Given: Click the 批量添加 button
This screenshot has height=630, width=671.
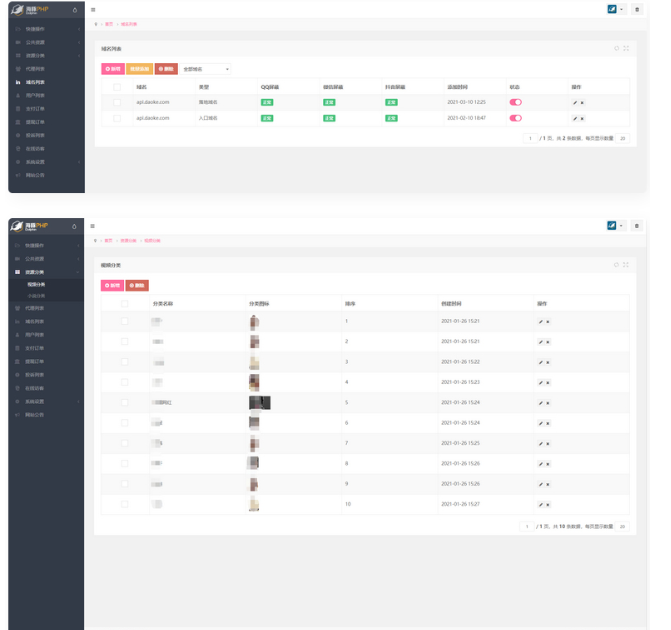Looking at the screenshot, I should 140,69.
